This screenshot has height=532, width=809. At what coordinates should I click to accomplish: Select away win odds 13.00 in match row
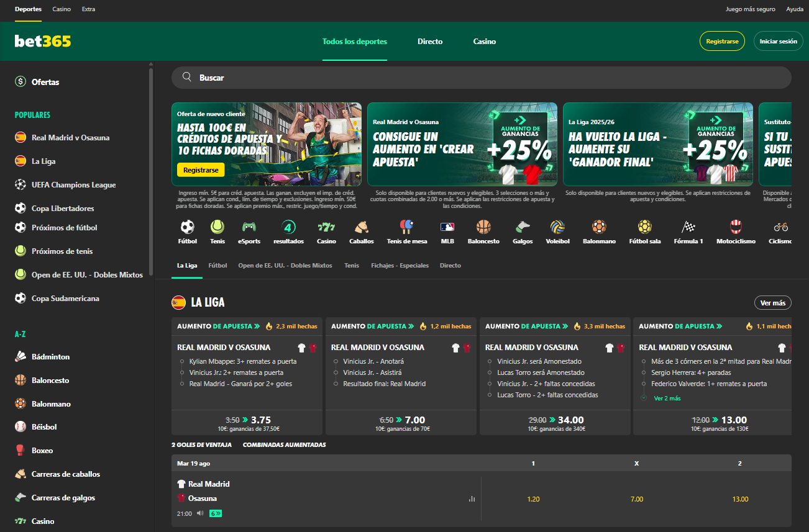pos(740,499)
